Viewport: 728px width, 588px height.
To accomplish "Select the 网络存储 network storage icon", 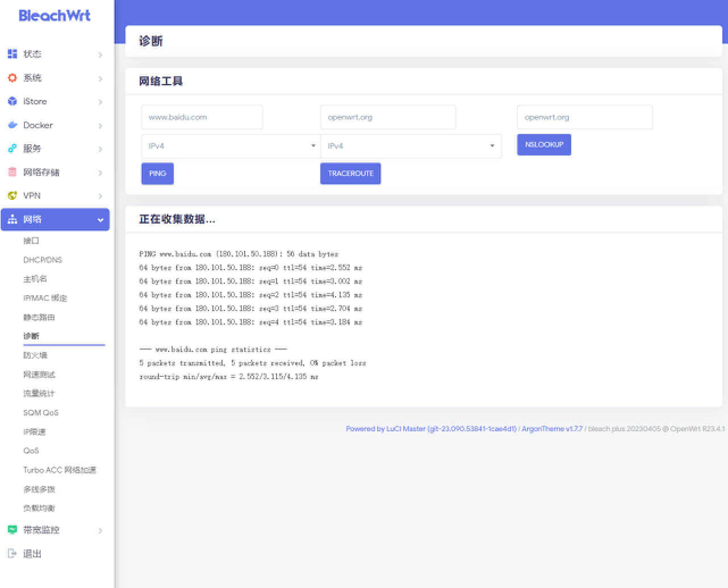I will click(x=12, y=172).
